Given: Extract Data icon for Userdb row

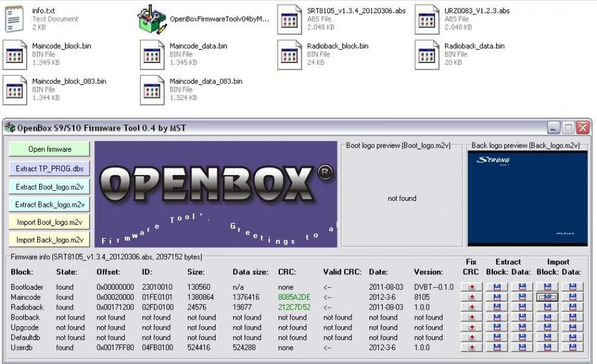Looking at the screenshot, I should coord(522,347).
